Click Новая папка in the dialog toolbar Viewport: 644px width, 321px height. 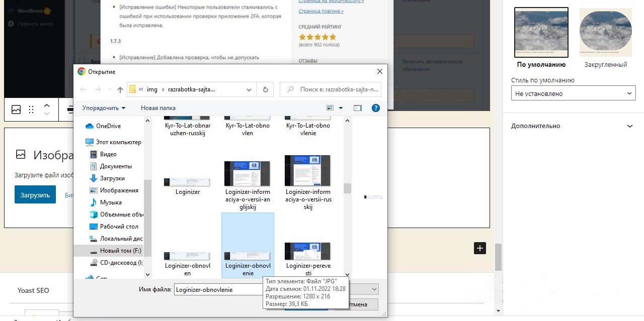158,108
